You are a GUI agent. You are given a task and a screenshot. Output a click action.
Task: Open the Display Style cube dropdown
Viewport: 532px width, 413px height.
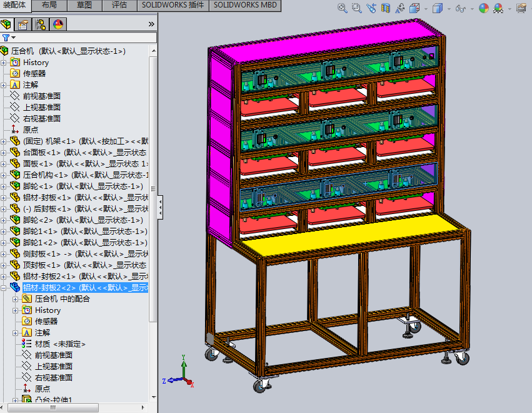click(449, 9)
